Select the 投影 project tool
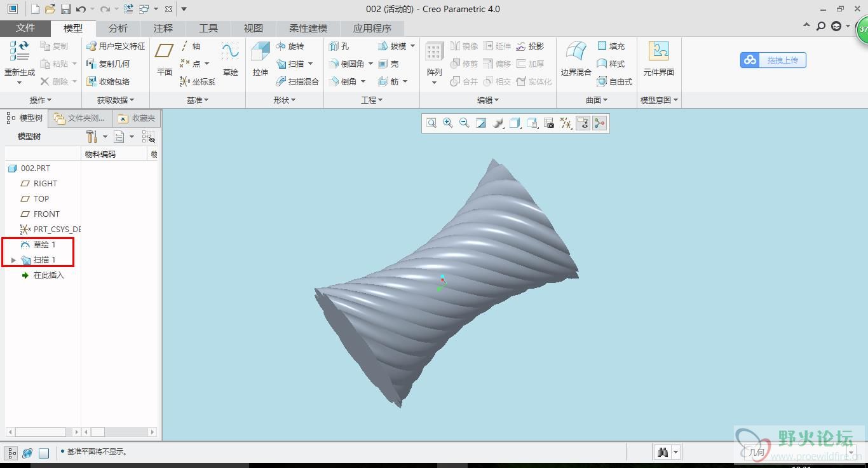This screenshot has width=868, height=468. point(530,46)
